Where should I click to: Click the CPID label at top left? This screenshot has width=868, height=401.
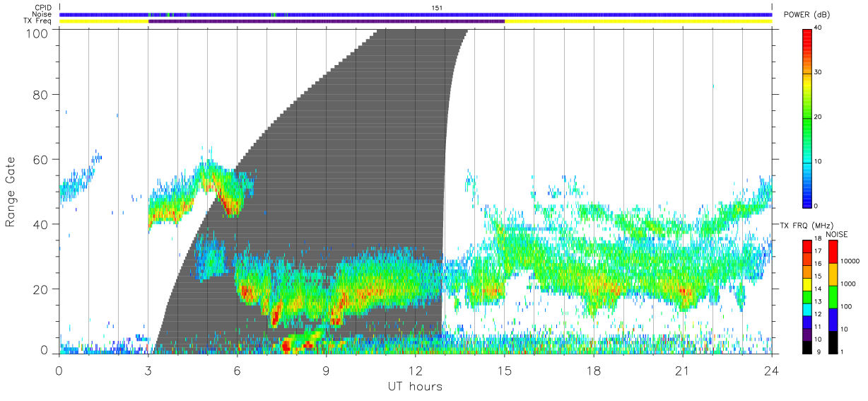click(x=43, y=7)
